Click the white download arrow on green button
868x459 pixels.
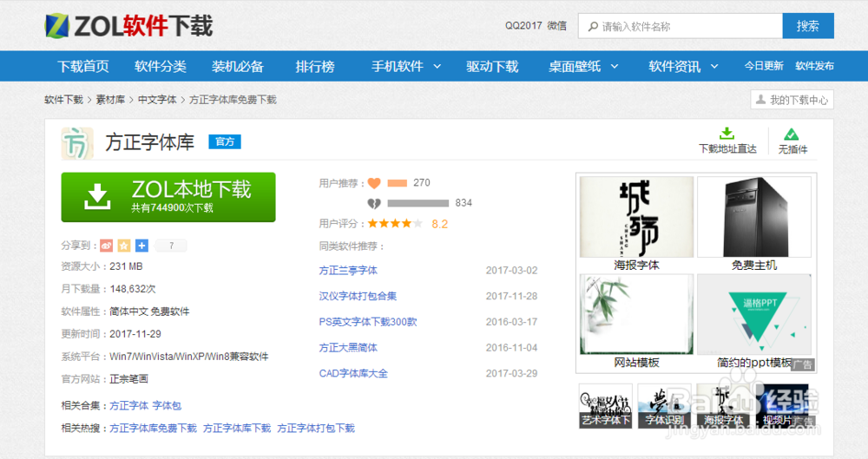point(97,197)
